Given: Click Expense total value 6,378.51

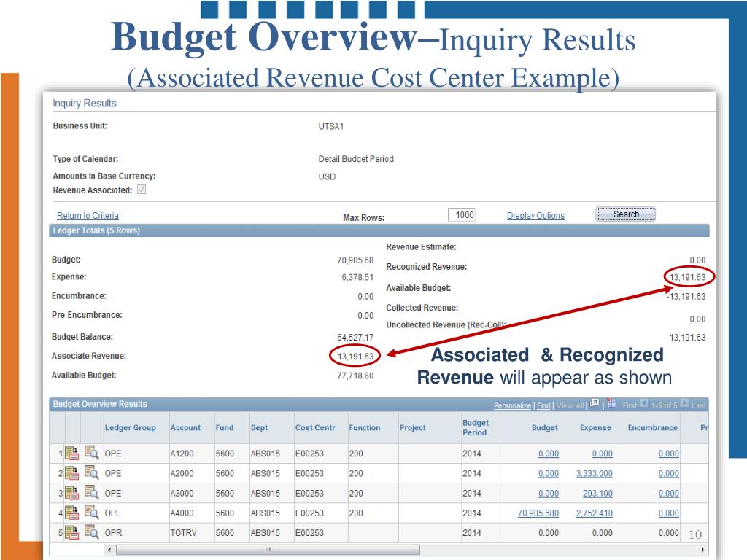Looking at the screenshot, I should coord(357,277).
